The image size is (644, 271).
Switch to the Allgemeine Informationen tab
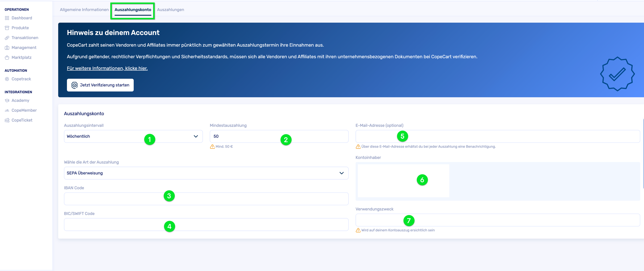(x=84, y=10)
